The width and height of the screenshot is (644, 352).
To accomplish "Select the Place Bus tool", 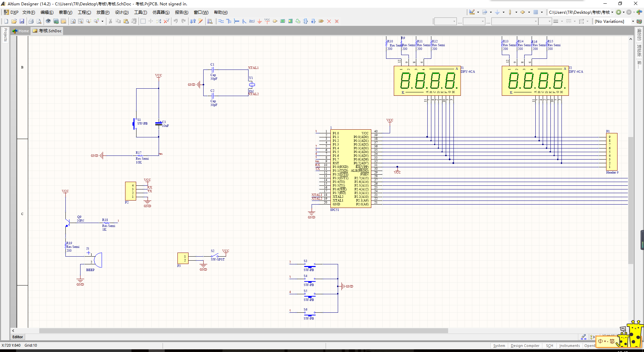I will [229, 21].
